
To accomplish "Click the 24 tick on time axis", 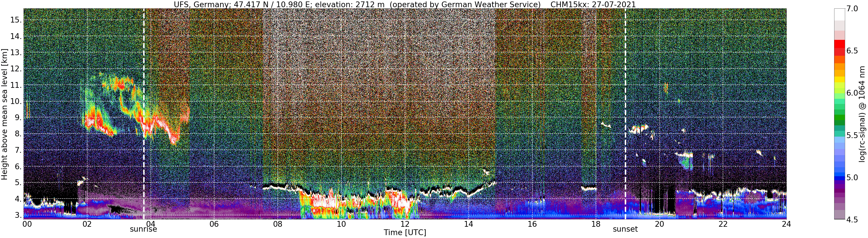I will click(786, 224).
